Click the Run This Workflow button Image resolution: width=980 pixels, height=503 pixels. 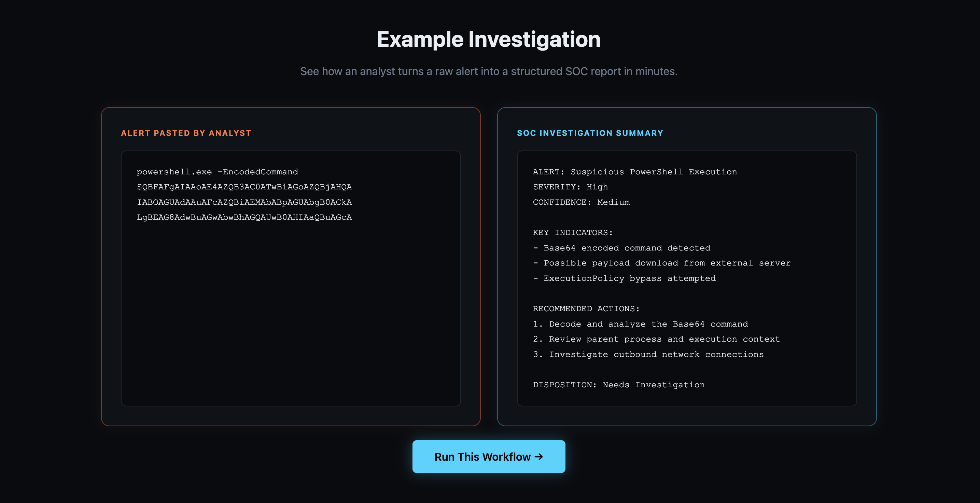(x=489, y=457)
